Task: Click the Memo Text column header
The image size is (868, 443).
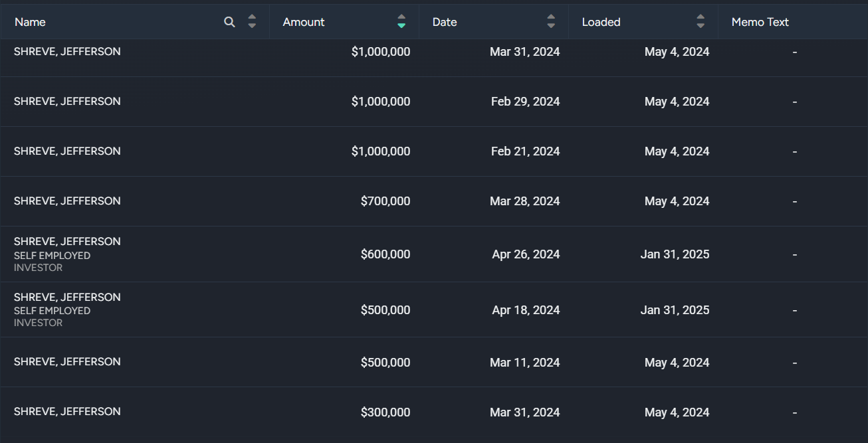Action: 760,22
